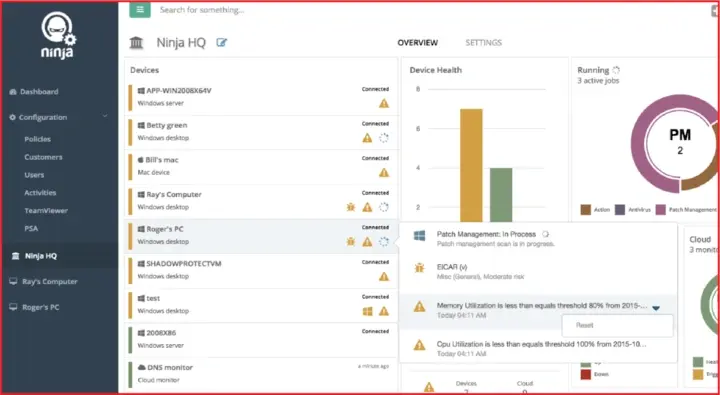Click refresh spinner next to Running title
This screenshot has height=395, width=720.
tap(616, 70)
